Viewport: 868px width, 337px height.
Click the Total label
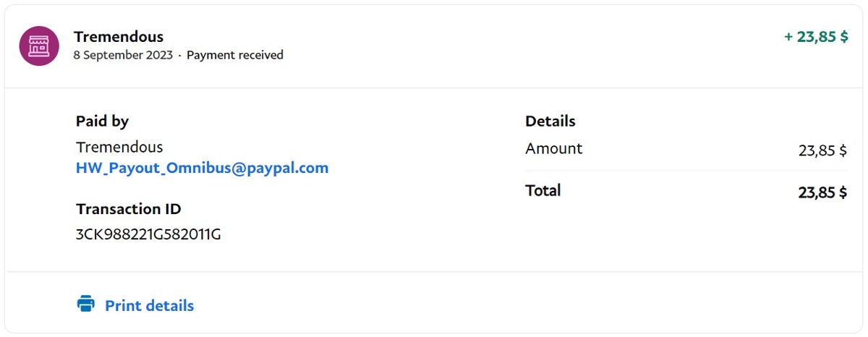(x=542, y=191)
